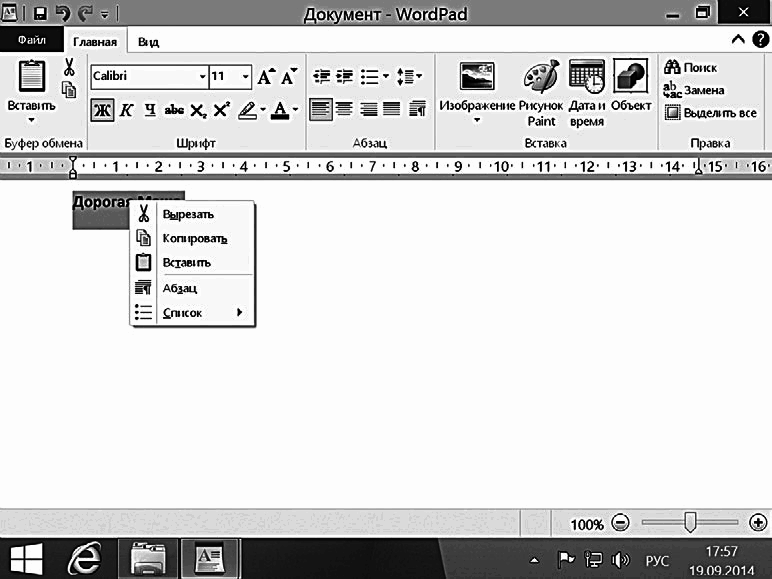Choose Вставить in context menu

coord(193,262)
